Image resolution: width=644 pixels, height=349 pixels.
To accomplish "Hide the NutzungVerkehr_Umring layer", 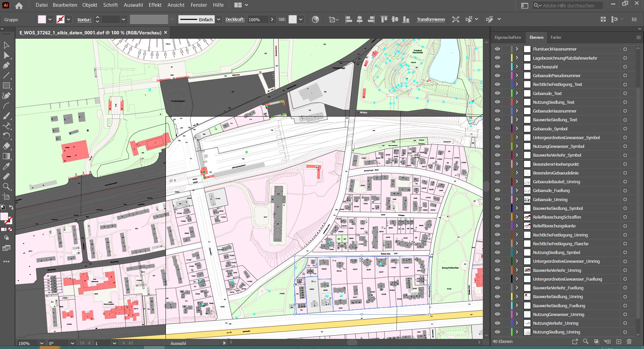I will (x=497, y=323).
